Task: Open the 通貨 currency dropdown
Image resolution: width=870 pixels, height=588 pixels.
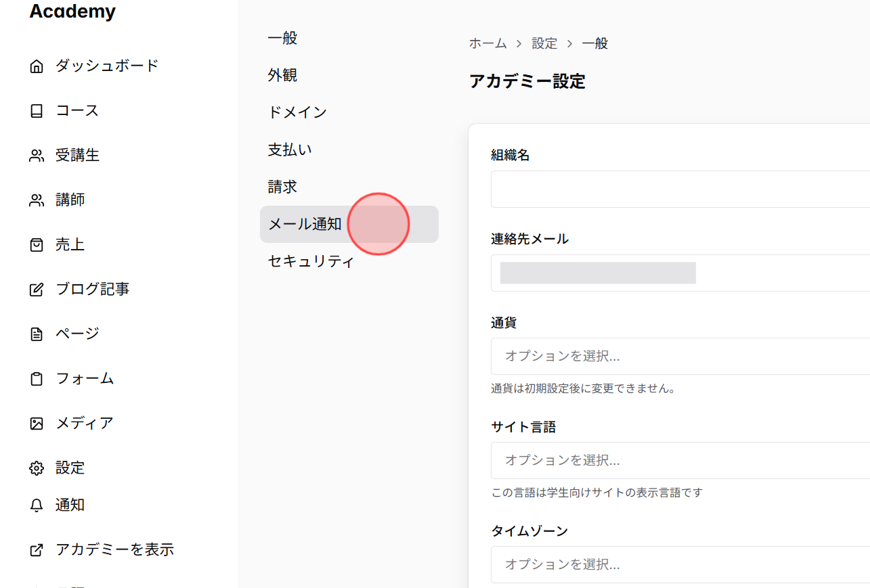Action: (x=643, y=356)
